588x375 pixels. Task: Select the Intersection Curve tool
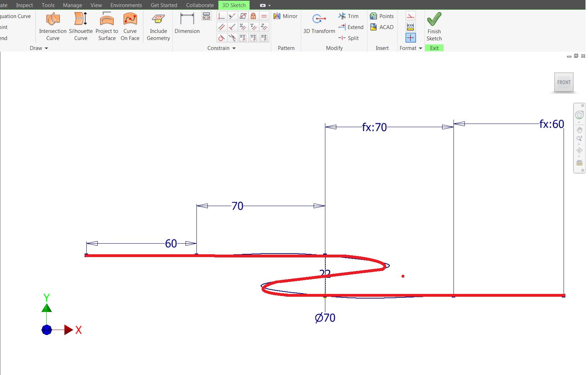tap(52, 26)
